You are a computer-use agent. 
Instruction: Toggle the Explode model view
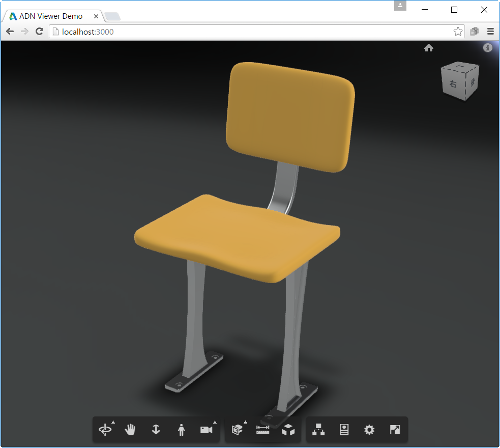pyautogui.click(x=288, y=430)
